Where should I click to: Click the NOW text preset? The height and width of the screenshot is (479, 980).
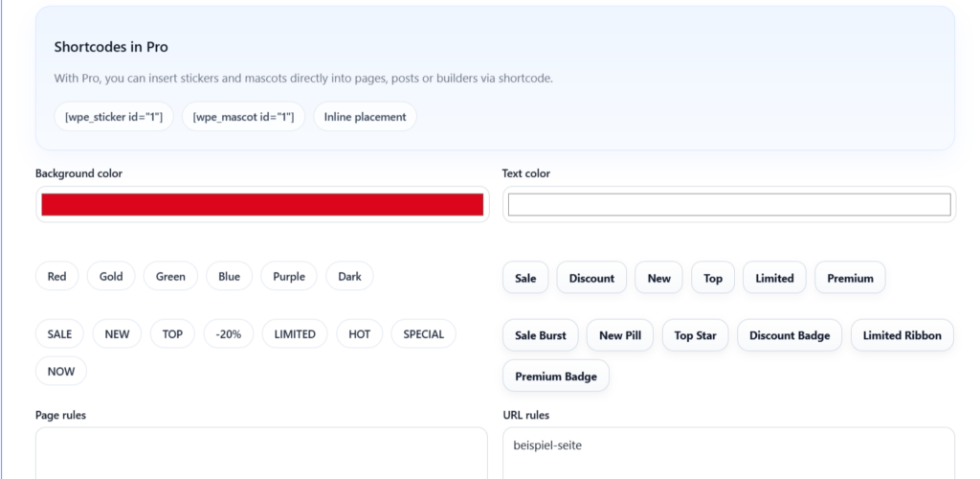(60, 371)
